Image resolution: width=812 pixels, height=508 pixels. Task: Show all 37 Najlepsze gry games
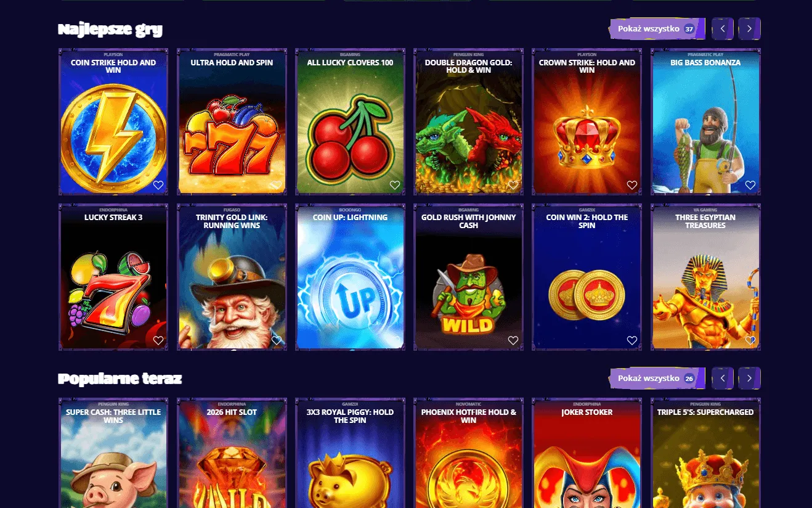point(657,29)
